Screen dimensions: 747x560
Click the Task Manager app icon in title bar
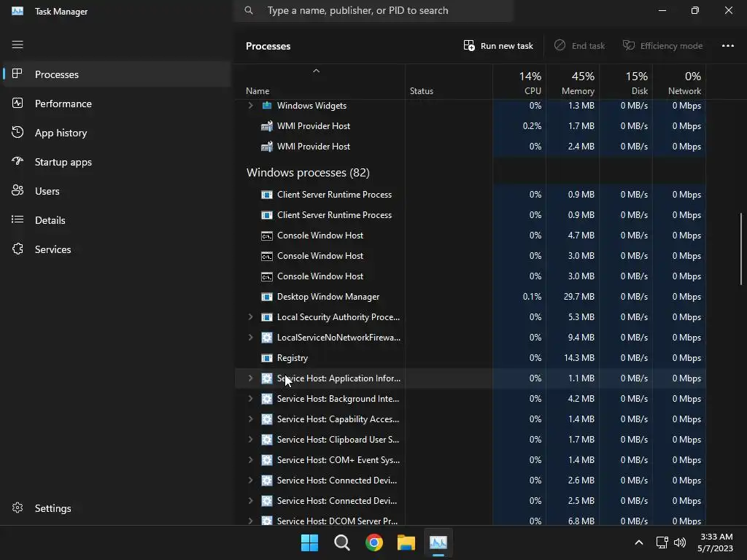[18, 11]
